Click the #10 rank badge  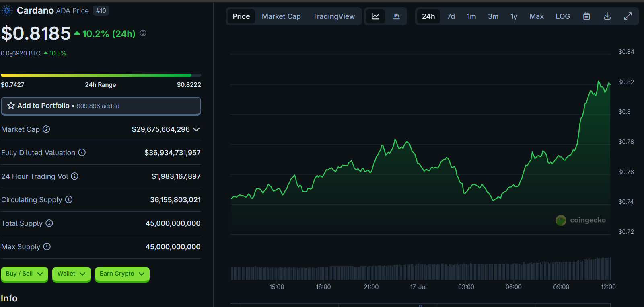101,11
